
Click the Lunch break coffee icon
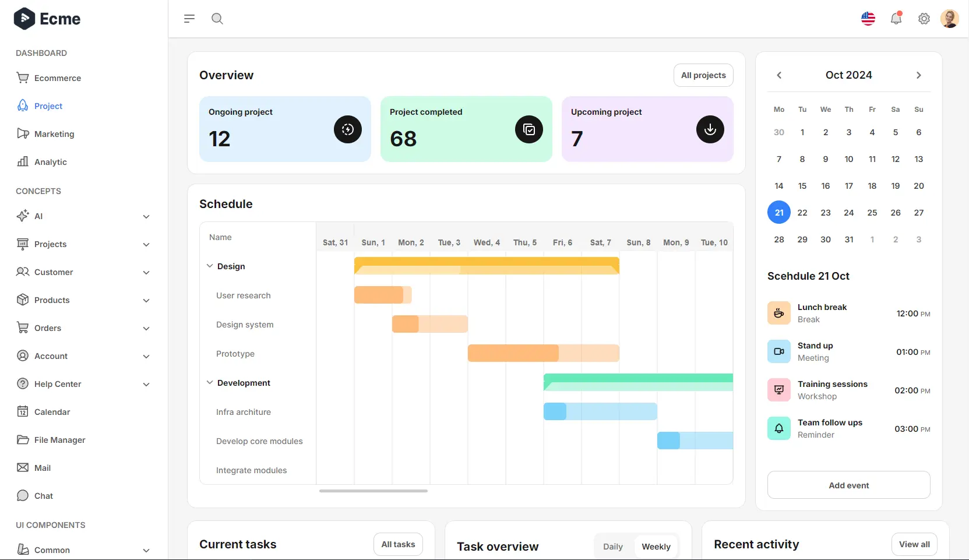(x=778, y=313)
